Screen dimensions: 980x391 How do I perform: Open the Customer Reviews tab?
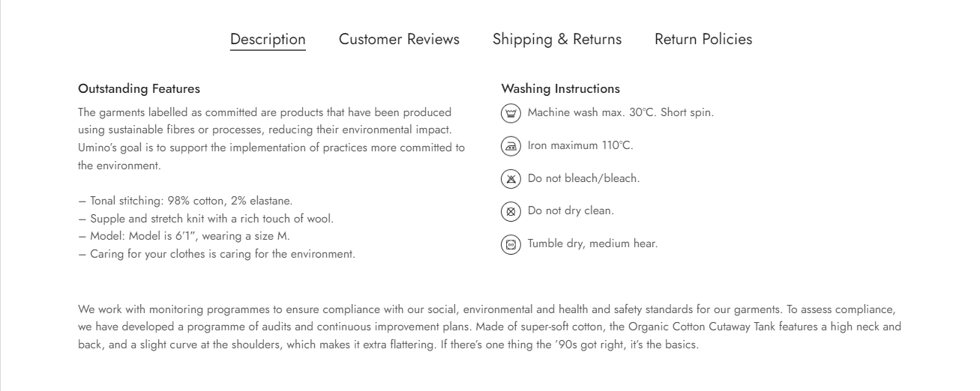399,40
